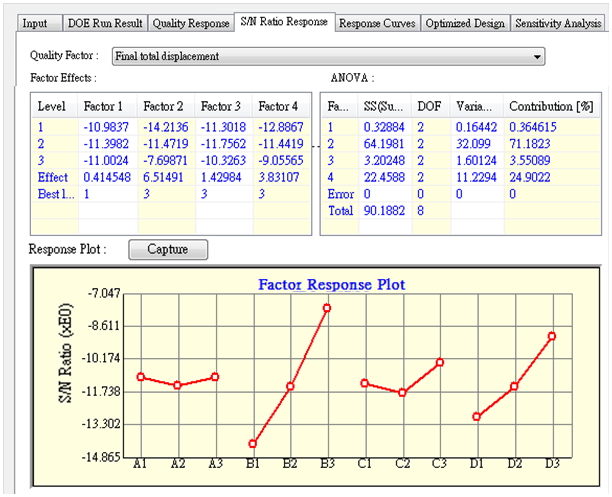This screenshot has height=497, width=612.
Task: Click the D1 data point marker
Action: (477, 417)
